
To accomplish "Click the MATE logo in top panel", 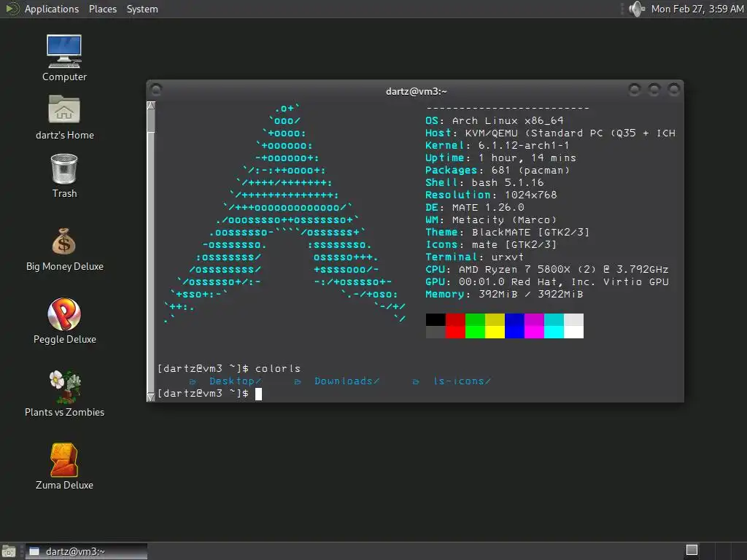I will 12,9.
